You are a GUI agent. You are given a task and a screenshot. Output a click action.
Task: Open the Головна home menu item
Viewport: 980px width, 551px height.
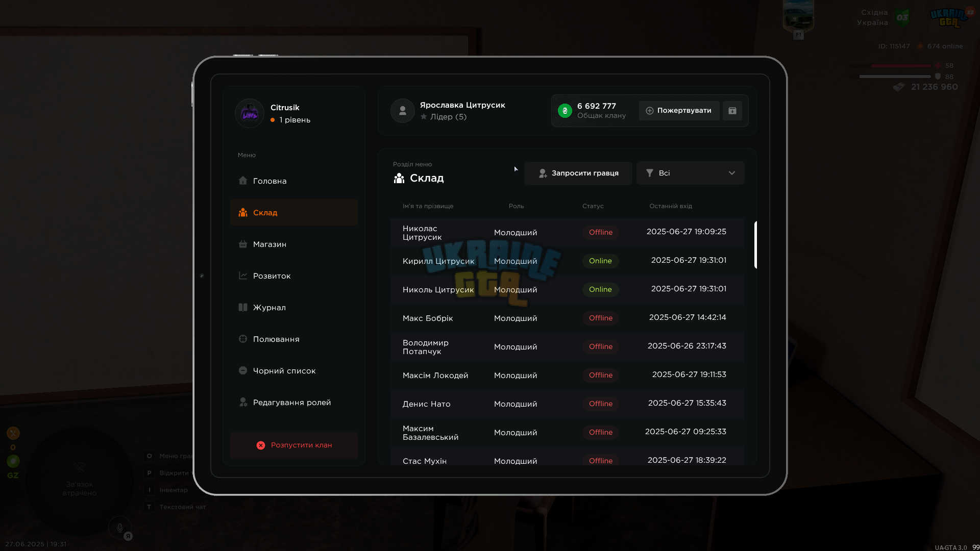point(294,181)
